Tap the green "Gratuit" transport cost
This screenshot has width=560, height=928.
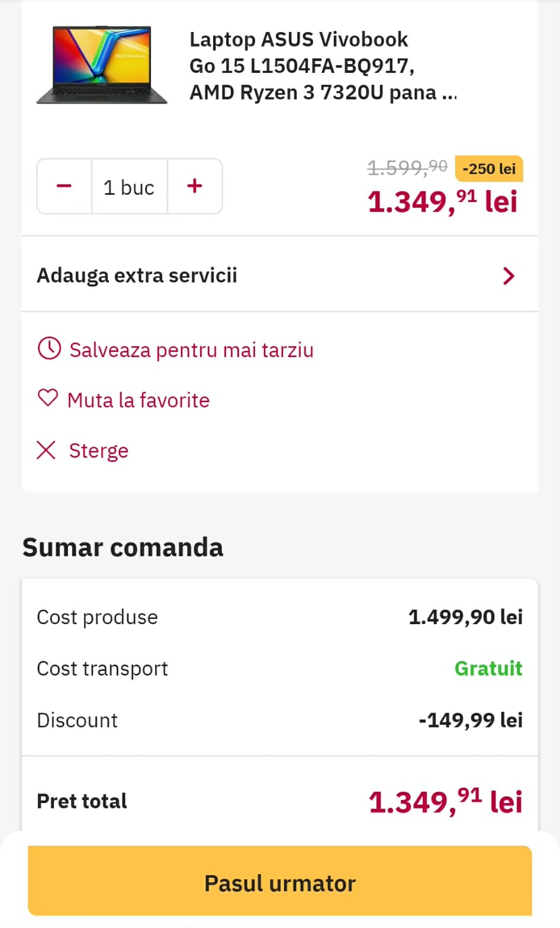[488, 669]
